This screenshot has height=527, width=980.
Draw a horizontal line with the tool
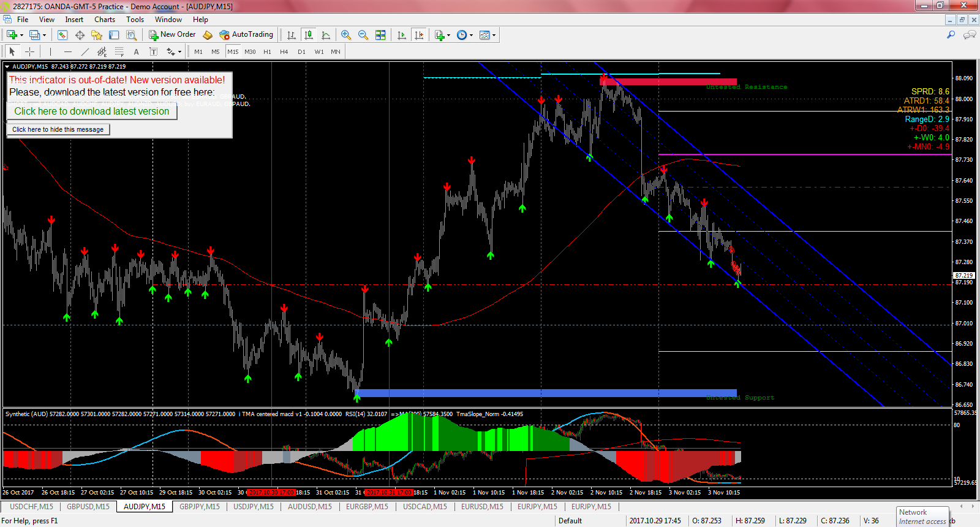tap(68, 52)
